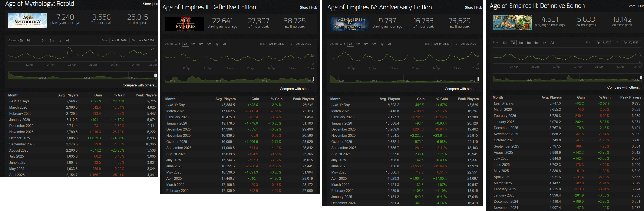Open Hub link for Age of Empires II
This screenshot has height=211, width=644.
(314, 7)
